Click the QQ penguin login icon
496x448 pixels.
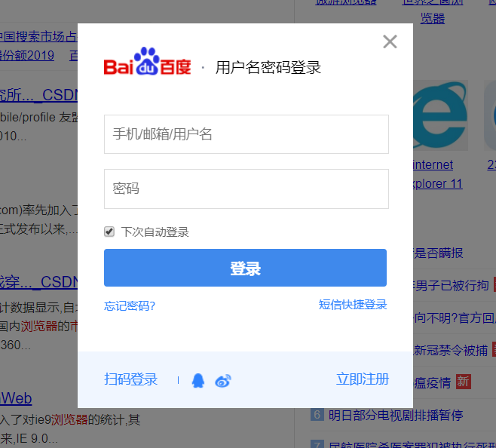click(198, 380)
